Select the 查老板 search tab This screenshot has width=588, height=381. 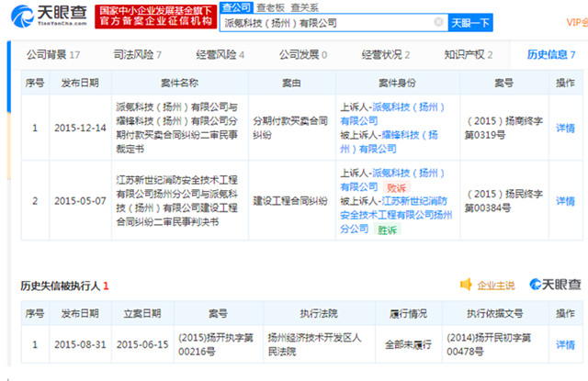(x=270, y=7)
